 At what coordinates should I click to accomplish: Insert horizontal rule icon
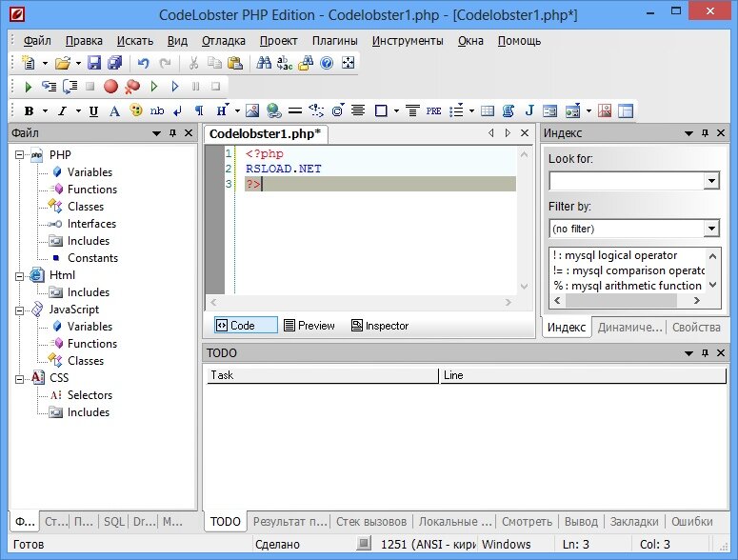click(295, 111)
